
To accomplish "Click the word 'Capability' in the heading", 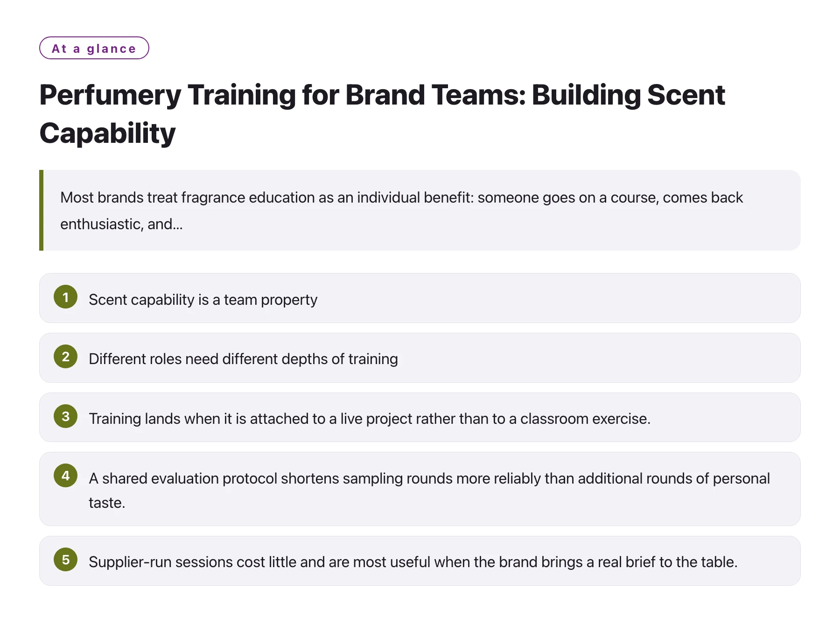I will tap(107, 133).
